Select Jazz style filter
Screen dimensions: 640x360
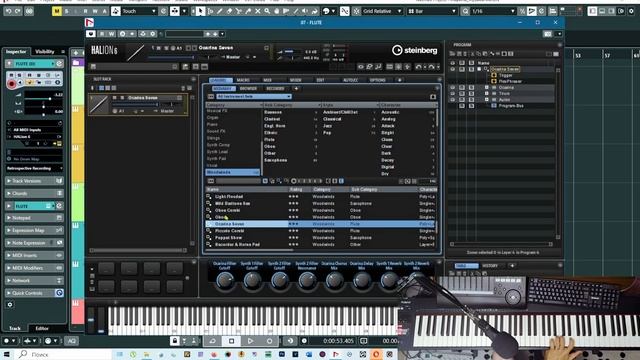pos(349,126)
